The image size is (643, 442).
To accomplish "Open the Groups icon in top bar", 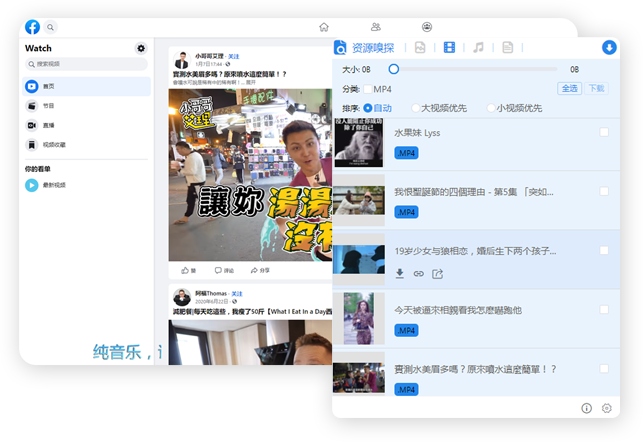I will click(x=427, y=27).
